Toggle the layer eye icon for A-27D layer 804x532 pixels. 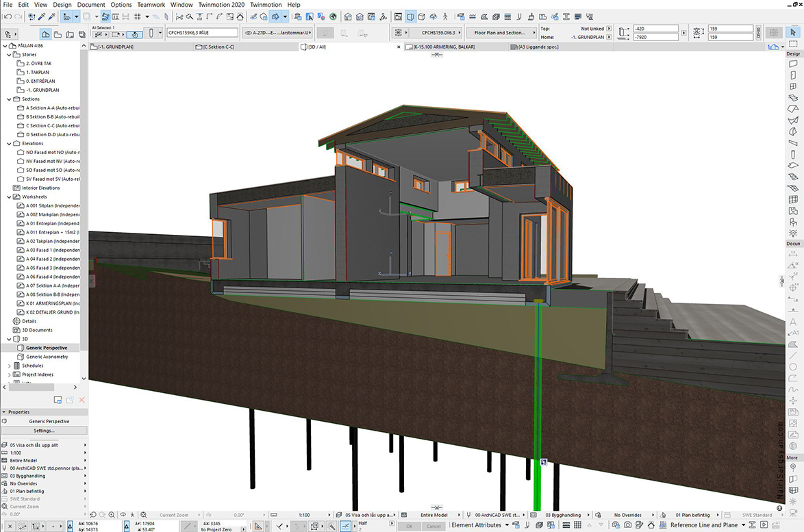click(x=248, y=33)
